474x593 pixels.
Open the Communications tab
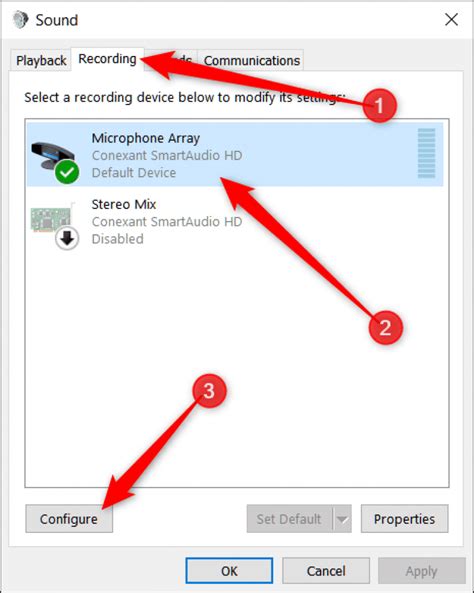click(252, 61)
